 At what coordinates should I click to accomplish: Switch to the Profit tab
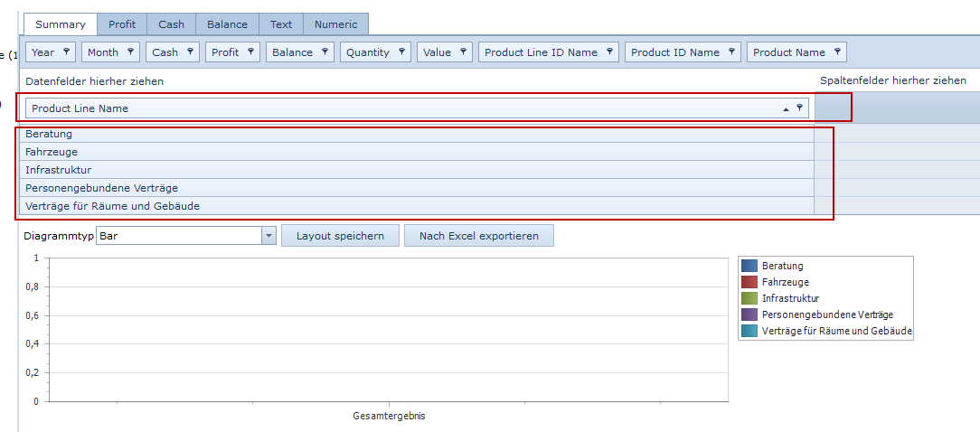click(122, 24)
